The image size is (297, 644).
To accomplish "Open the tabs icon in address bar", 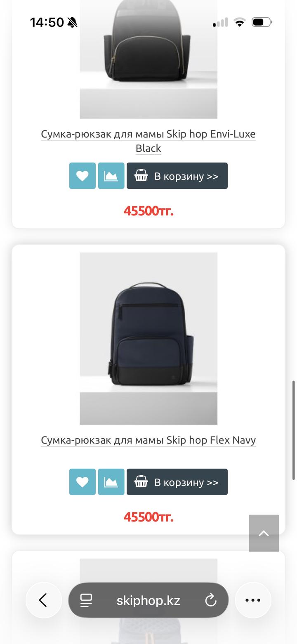I will [86, 600].
